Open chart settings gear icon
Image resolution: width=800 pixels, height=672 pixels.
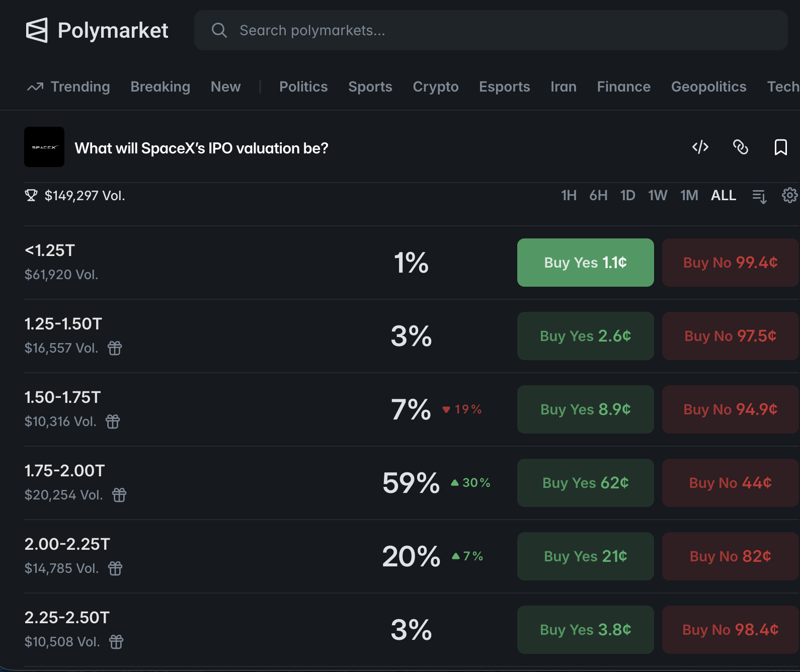pos(790,195)
